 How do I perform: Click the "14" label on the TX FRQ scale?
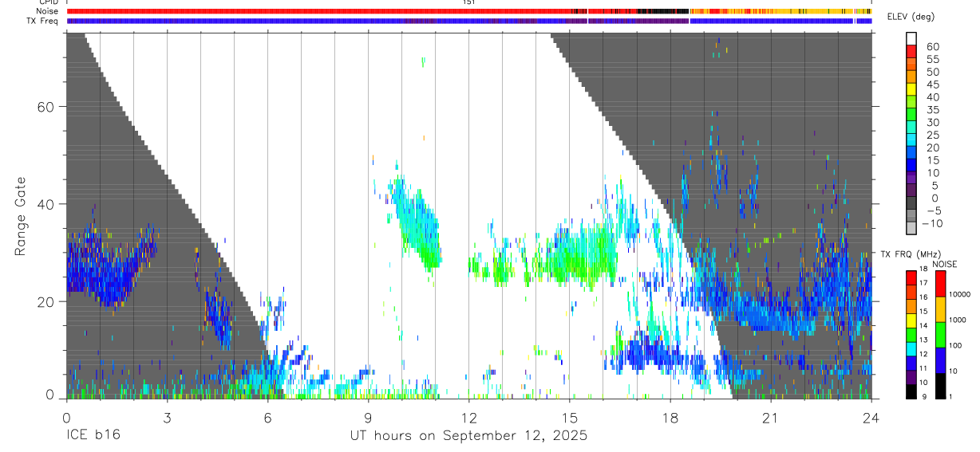(x=923, y=325)
